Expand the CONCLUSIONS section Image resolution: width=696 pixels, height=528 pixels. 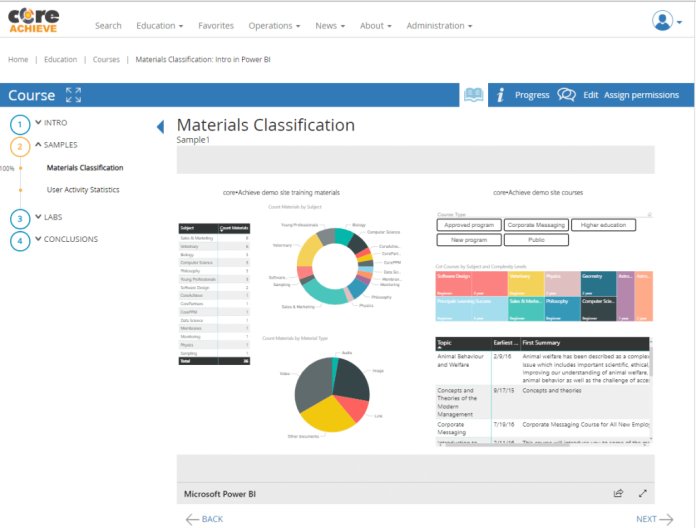66,239
